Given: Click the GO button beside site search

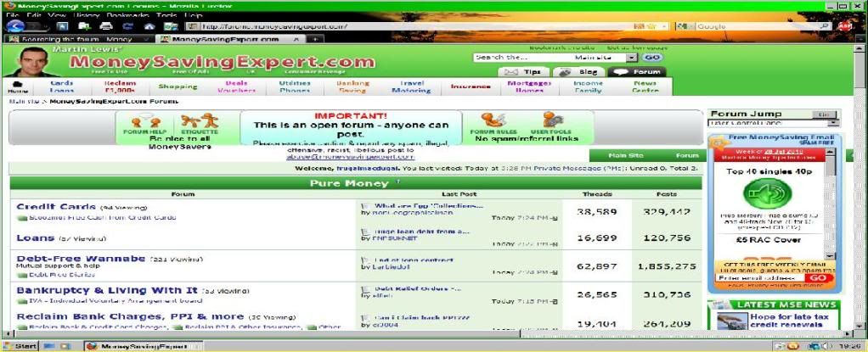Looking at the screenshot, I should tap(652, 58).
